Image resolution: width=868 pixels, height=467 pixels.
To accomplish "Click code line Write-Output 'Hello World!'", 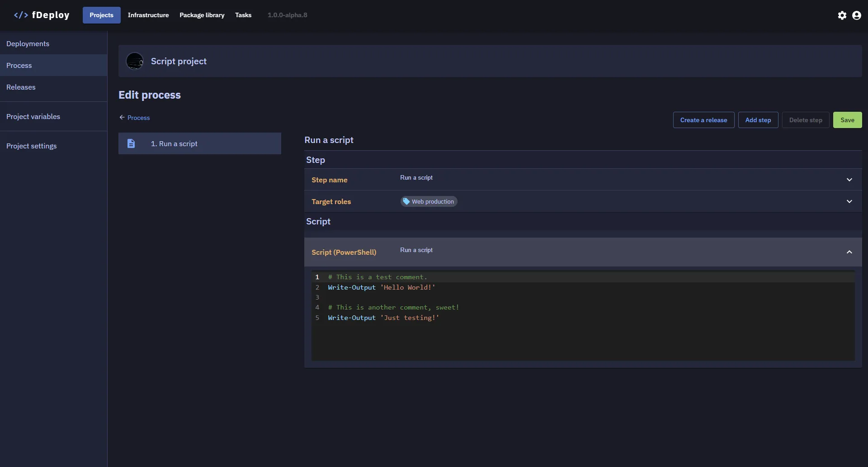I will coord(382,287).
